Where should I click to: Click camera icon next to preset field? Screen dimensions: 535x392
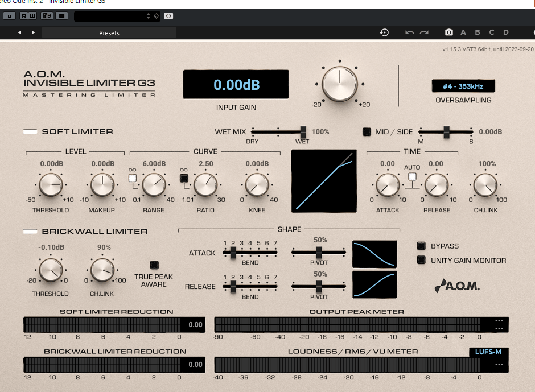168,16
